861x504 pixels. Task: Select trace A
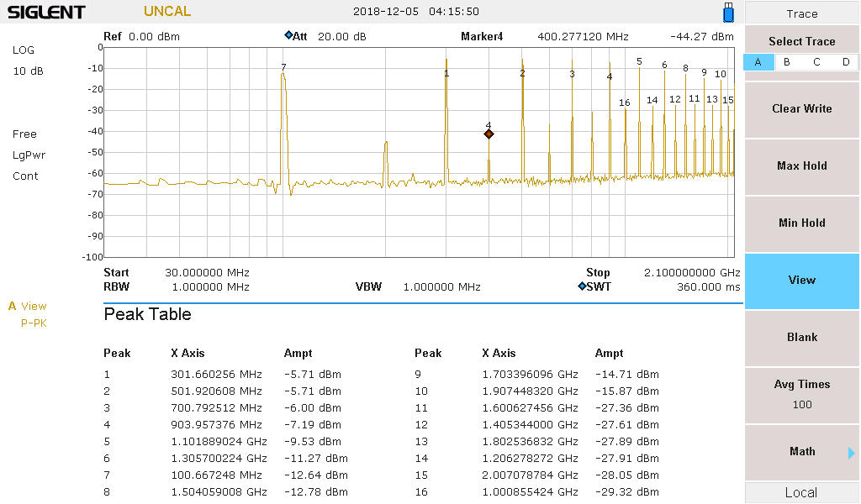pyautogui.click(x=758, y=62)
